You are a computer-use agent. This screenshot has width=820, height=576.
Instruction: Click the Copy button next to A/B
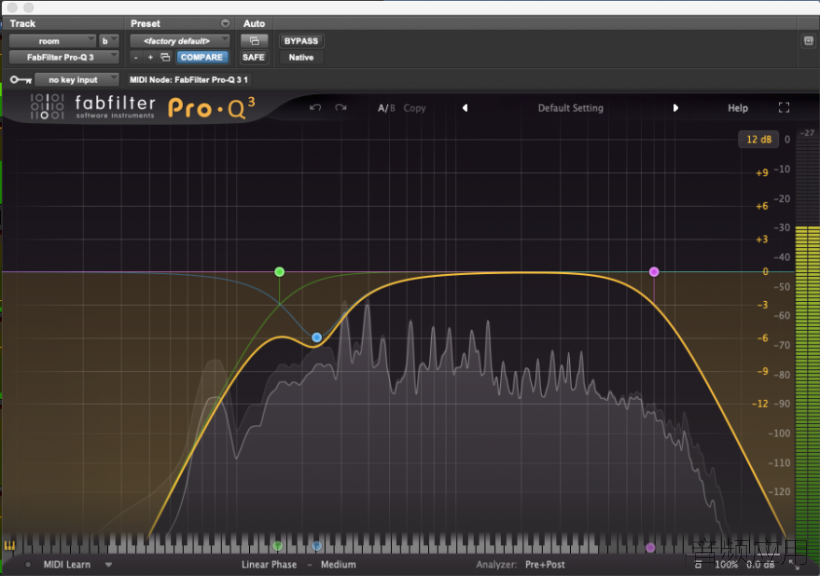(415, 108)
